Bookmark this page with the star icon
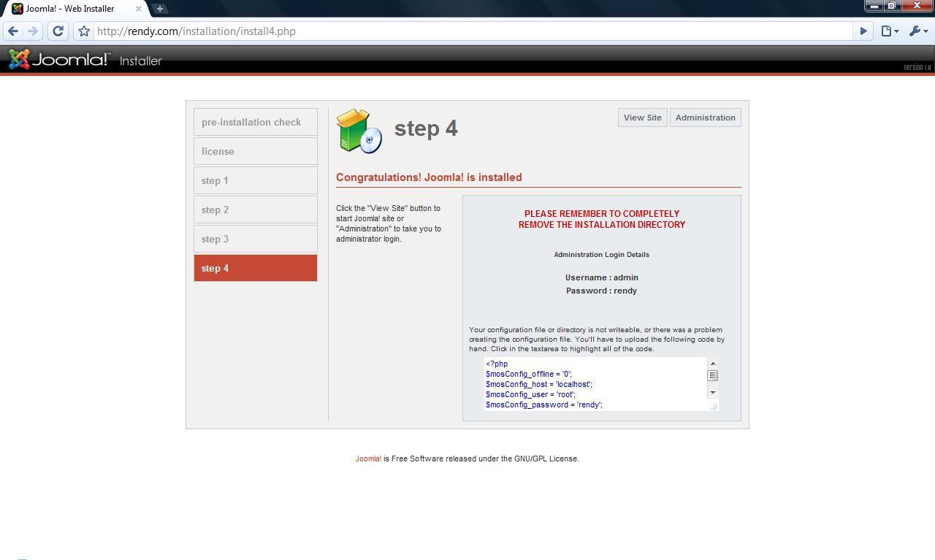The image size is (935, 560). click(84, 31)
